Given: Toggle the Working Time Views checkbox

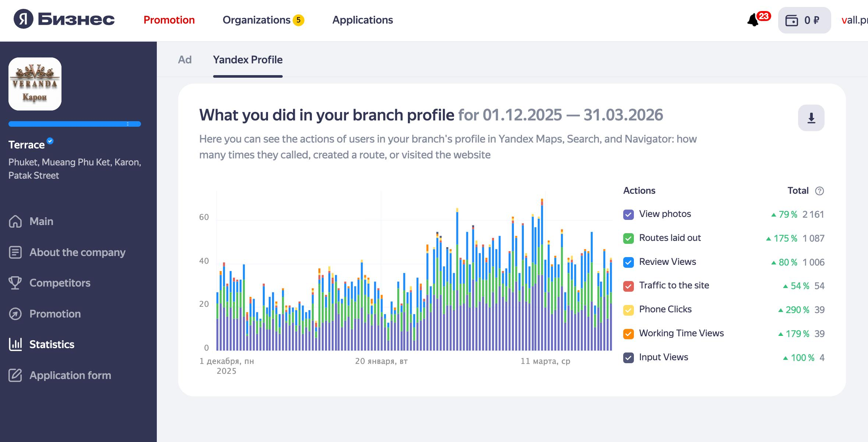Looking at the screenshot, I should pos(628,334).
